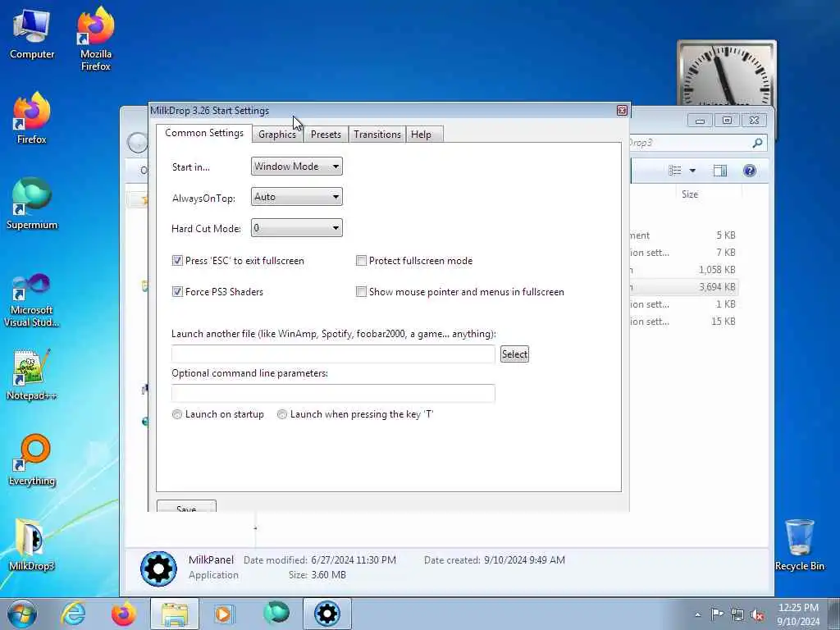
Task: Click the network icon in system tray
Action: coord(737,614)
